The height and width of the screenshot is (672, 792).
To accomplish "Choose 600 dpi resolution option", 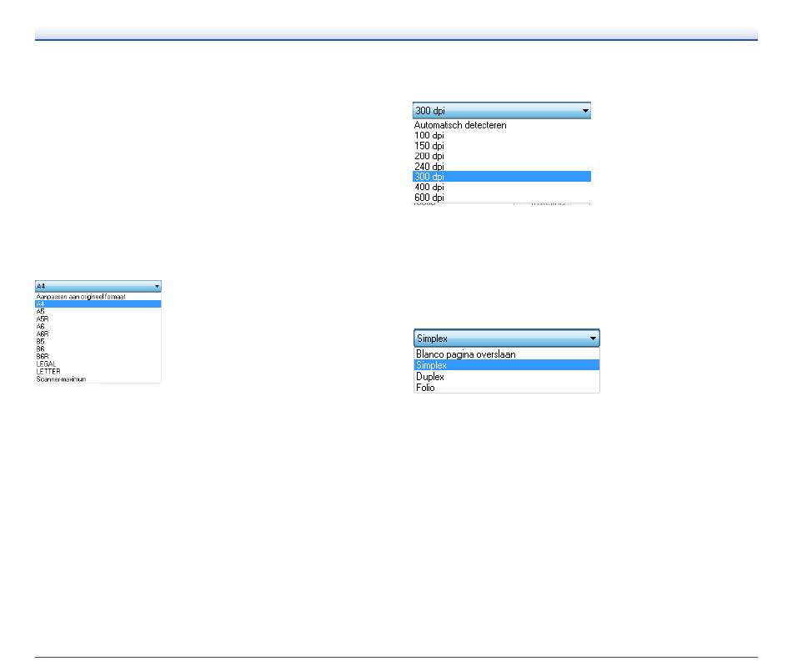I will [x=429, y=198].
